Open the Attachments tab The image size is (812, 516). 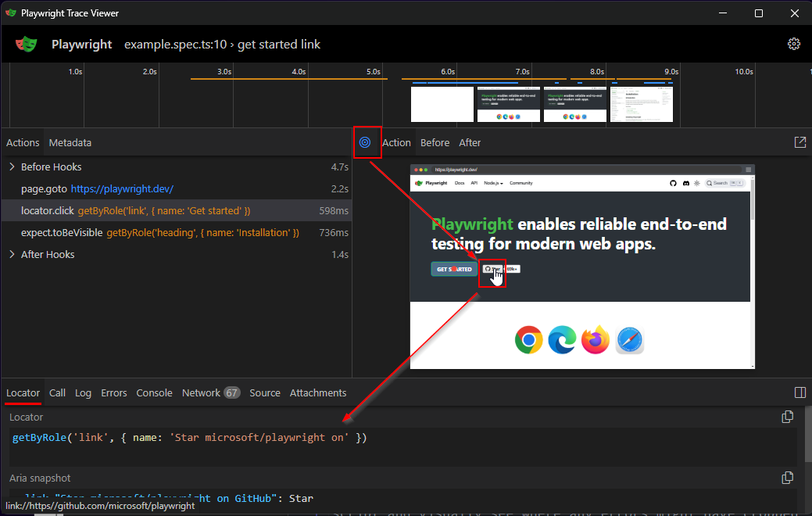pos(318,392)
